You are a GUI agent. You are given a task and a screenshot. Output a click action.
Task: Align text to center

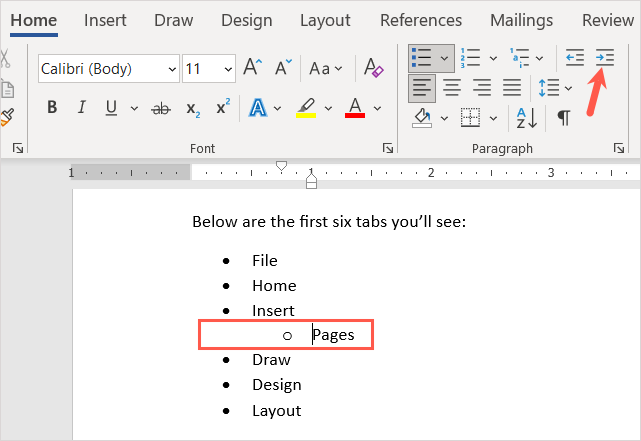pyautogui.click(x=452, y=88)
